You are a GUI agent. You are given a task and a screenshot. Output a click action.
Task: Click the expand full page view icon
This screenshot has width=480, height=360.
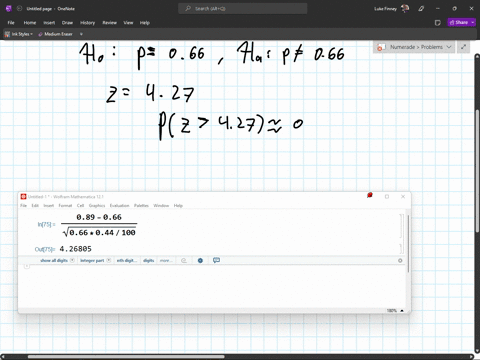point(463,47)
